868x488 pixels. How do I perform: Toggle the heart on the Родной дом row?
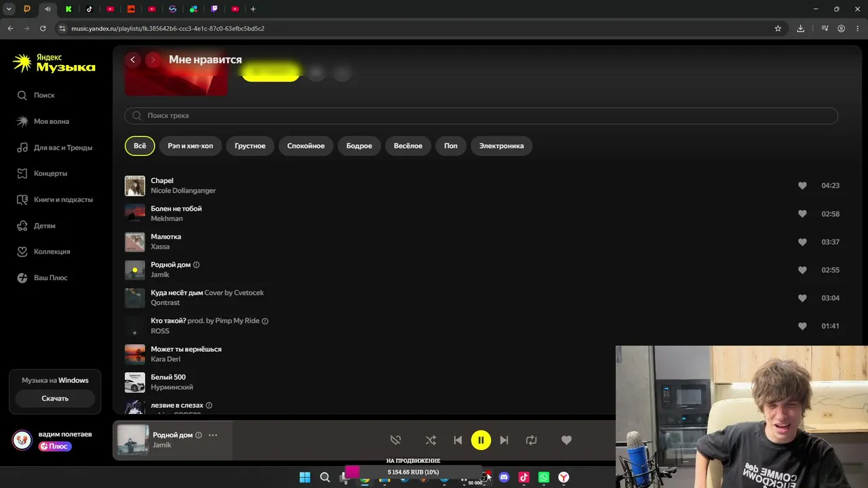coord(802,270)
